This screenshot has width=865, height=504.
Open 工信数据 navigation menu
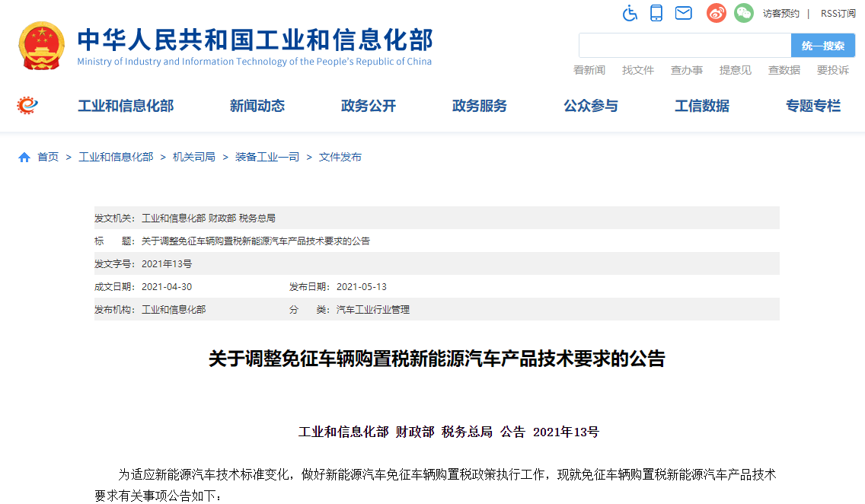[702, 105]
